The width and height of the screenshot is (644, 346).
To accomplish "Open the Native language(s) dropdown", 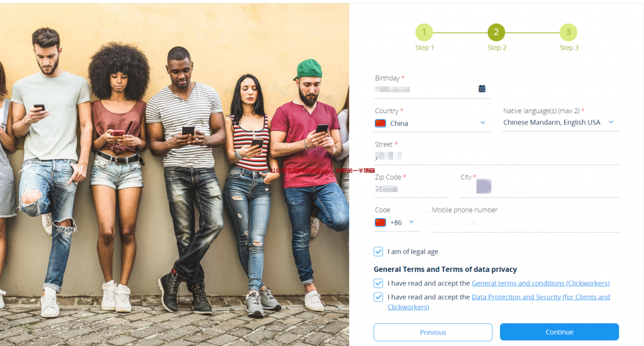I will 560,123.
